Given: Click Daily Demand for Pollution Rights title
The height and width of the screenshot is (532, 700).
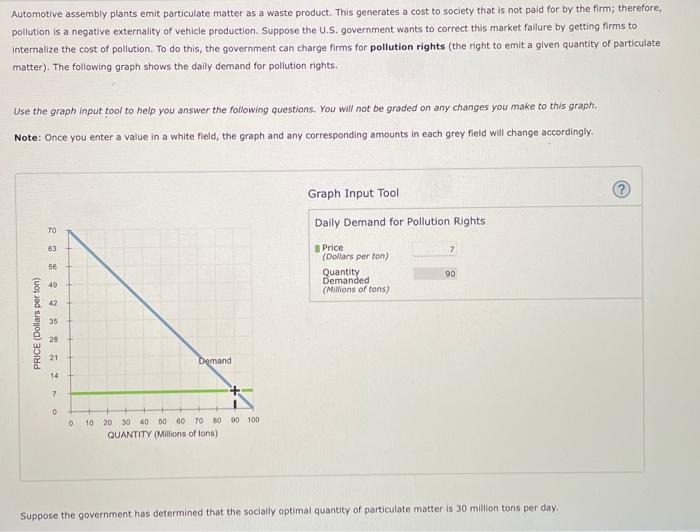Looking at the screenshot, I should (400, 222).
